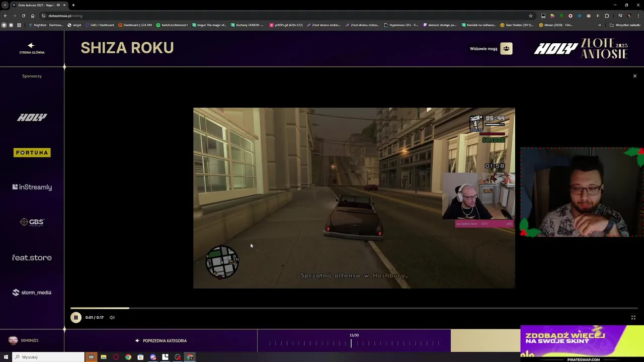
Task: Open the feat.store sponsor link
Action: pos(32,257)
